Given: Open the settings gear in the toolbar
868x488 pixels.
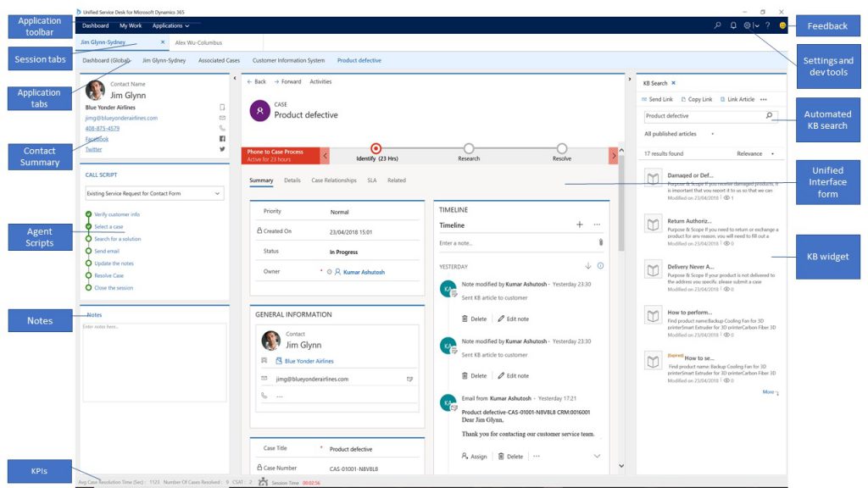Looking at the screenshot, I should [747, 25].
